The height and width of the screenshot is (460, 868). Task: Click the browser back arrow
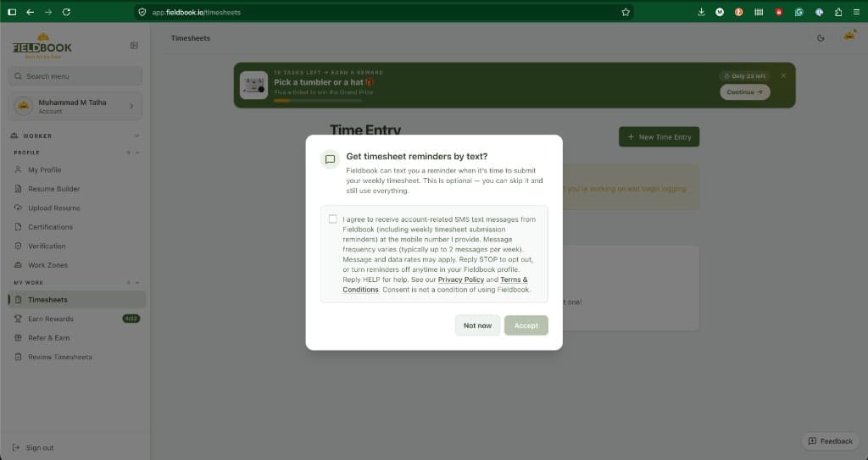(31, 12)
